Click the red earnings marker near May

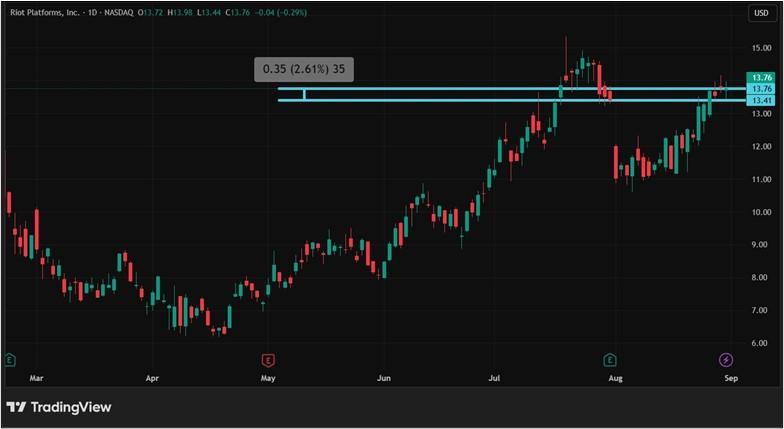(267, 359)
